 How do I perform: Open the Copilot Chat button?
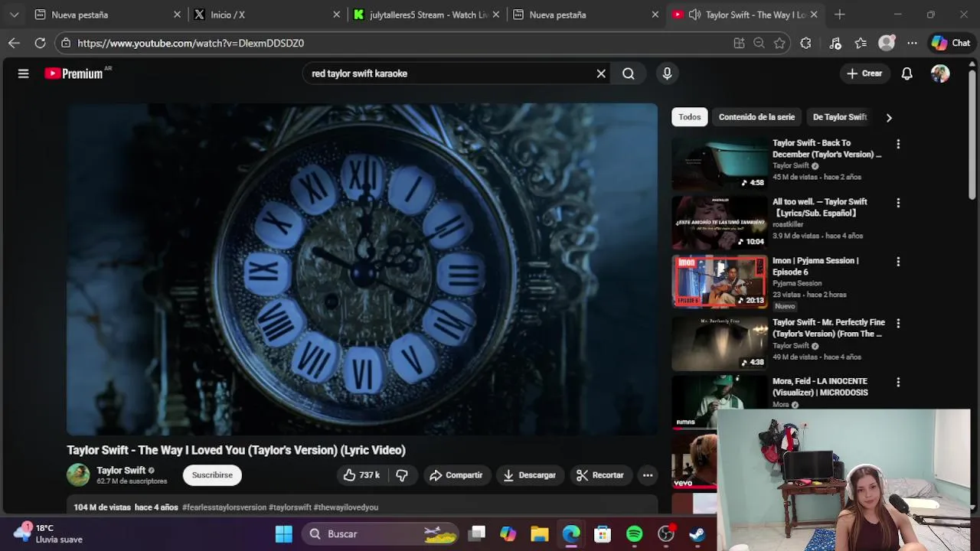(951, 43)
